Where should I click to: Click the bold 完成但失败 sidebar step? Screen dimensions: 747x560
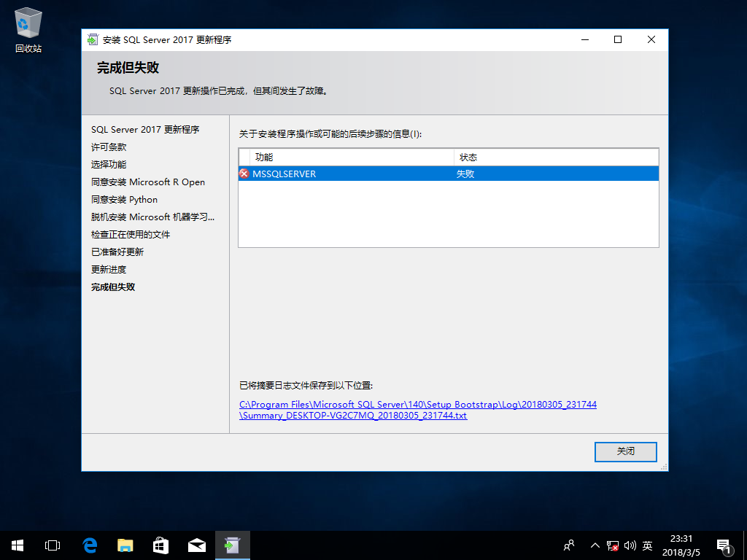tap(113, 287)
